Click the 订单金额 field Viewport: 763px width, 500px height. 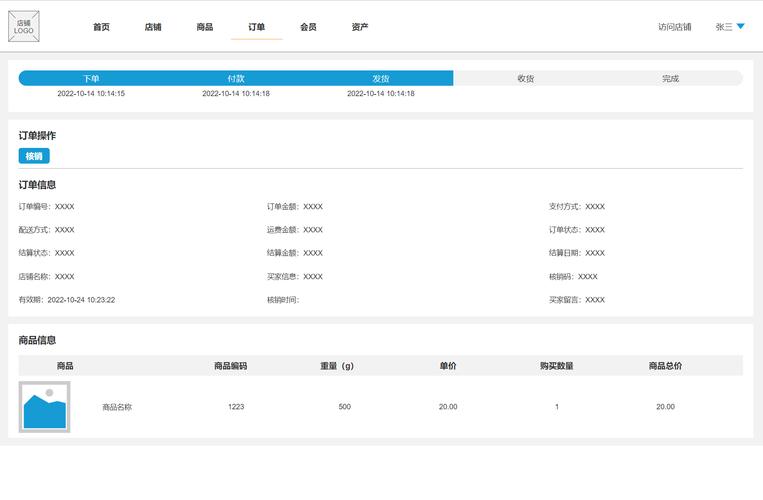pos(295,207)
